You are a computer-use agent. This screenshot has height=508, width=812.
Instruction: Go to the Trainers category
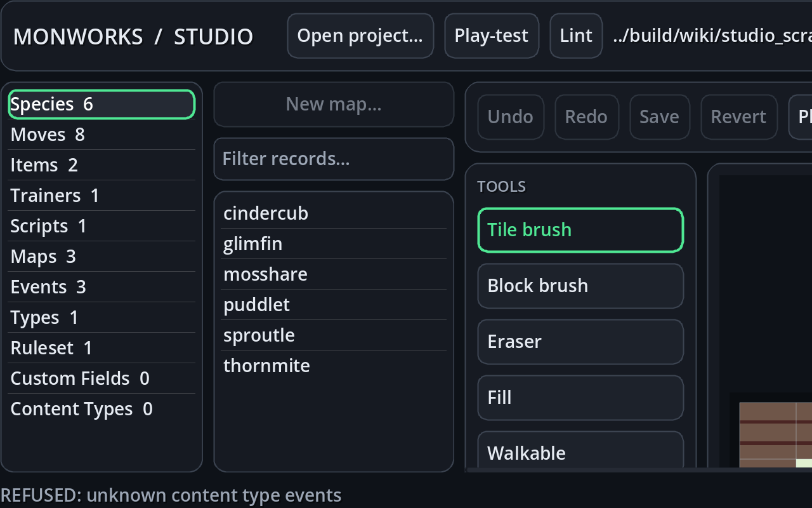click(x=101, y=196)
